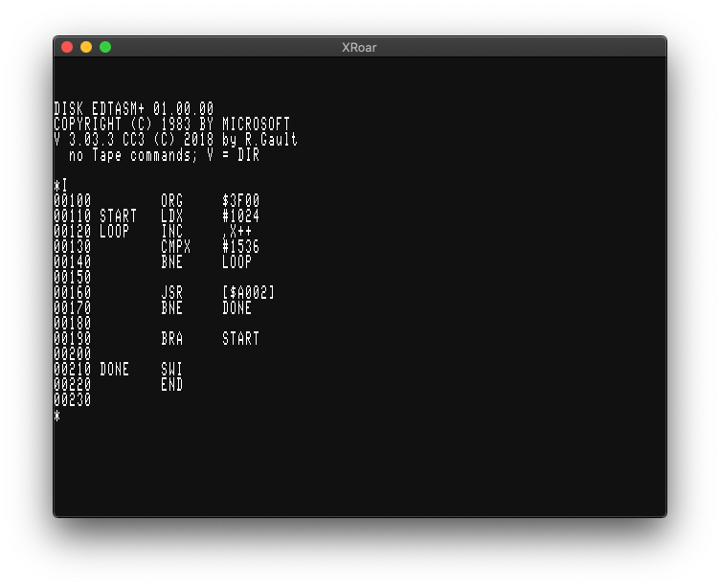Click empty line number 00200
Screen dimensions: 720x588
[x=72, y=353]
